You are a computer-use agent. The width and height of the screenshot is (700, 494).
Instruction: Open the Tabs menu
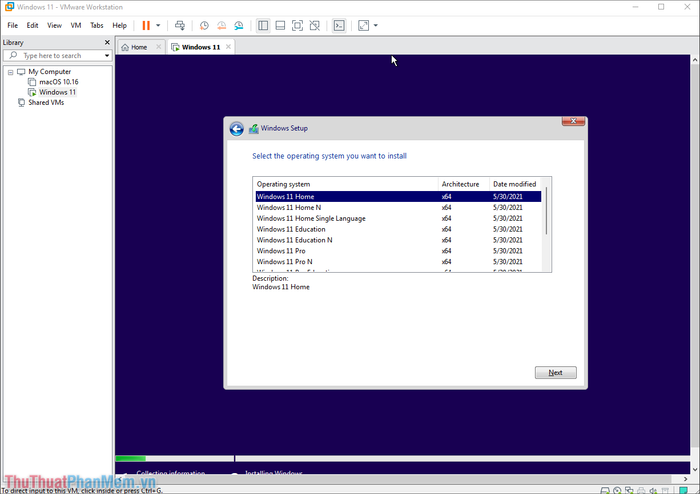(97, 25)
